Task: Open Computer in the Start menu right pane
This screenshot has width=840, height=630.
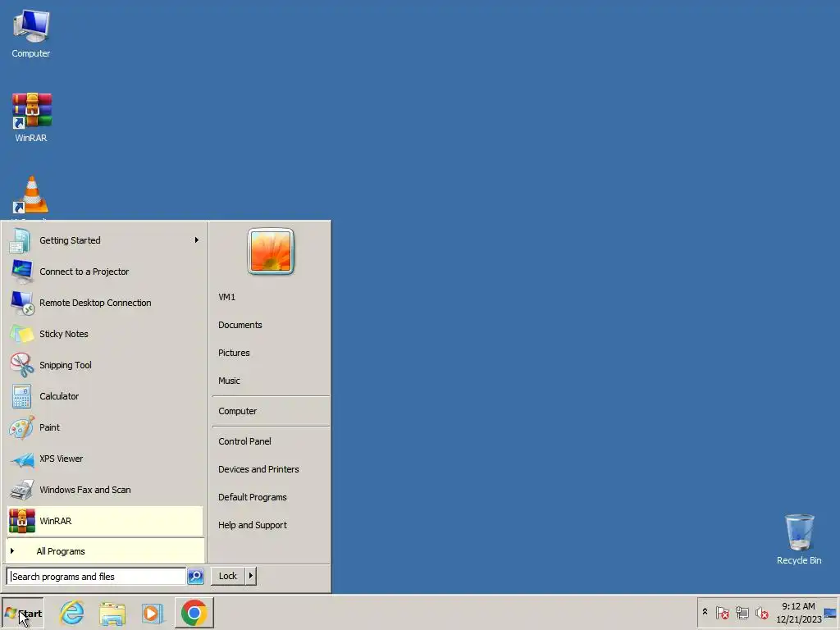Action: (x=237, y=412)
